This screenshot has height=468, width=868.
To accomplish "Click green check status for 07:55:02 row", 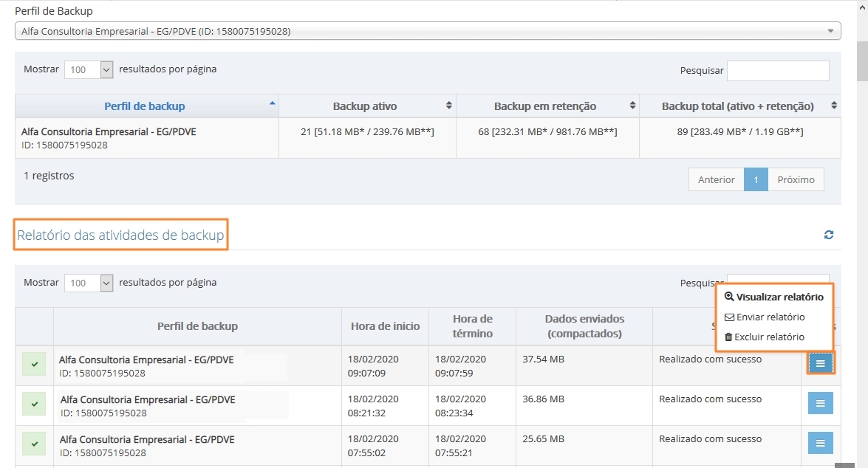I will [x=34, y=444].
